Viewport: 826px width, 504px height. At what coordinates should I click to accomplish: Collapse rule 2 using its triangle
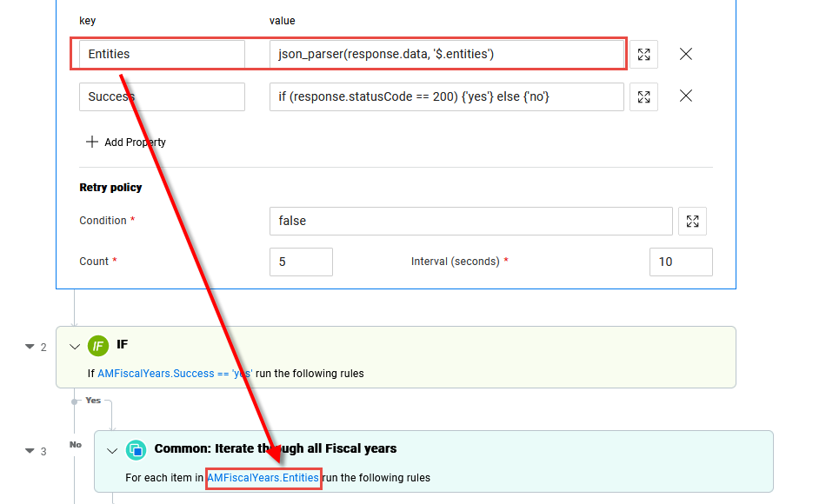29,346
